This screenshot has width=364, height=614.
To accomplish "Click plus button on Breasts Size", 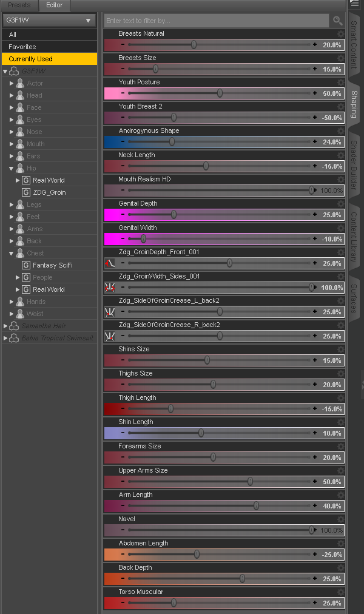I will (x=315, y=69).
